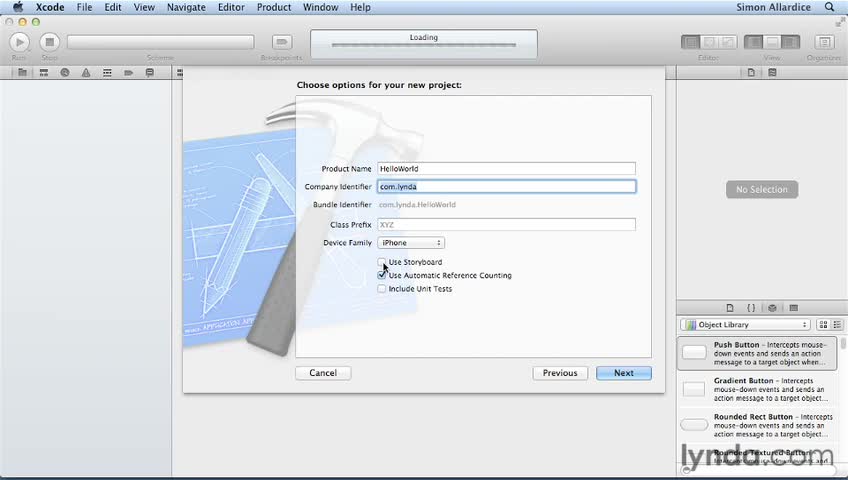Click the Class Prefix field
This screenshot has height=480, width=848.
coord(506,224)
